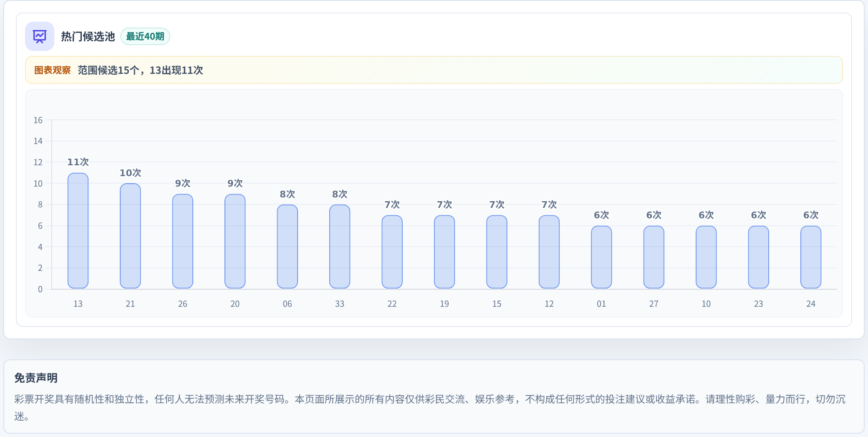Click the bar for number 24
Viewport: 868px width, 437px height.
tap(811, 257)
